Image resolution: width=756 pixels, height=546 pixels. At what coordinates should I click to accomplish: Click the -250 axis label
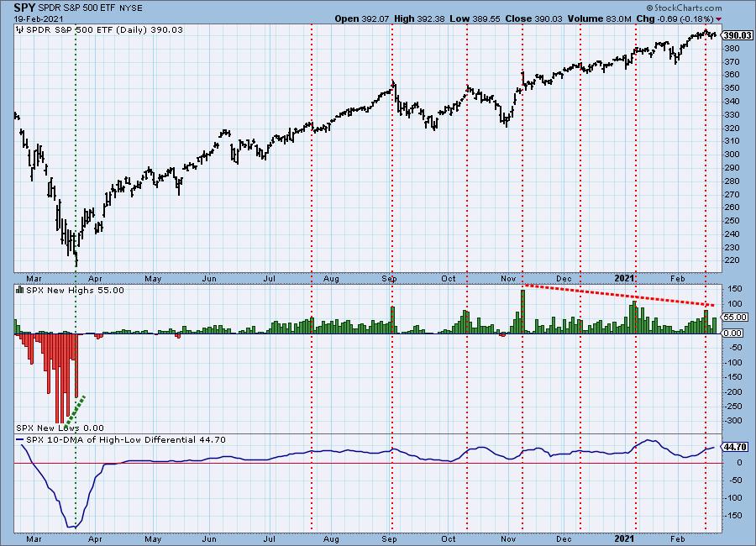pos(735,407)
